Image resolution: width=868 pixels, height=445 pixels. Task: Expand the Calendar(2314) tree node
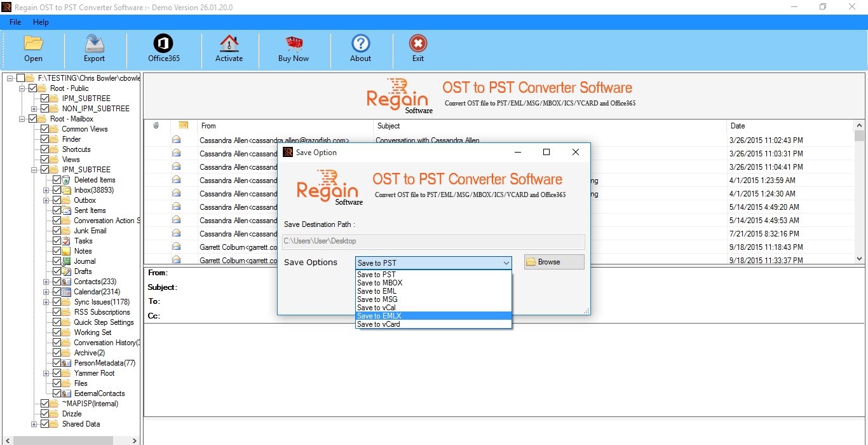46,292
